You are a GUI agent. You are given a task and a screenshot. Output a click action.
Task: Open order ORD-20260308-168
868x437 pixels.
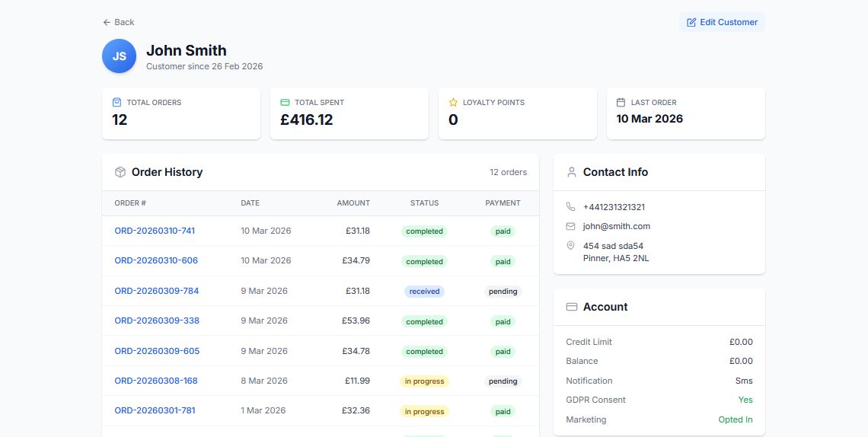coord(156,381)
